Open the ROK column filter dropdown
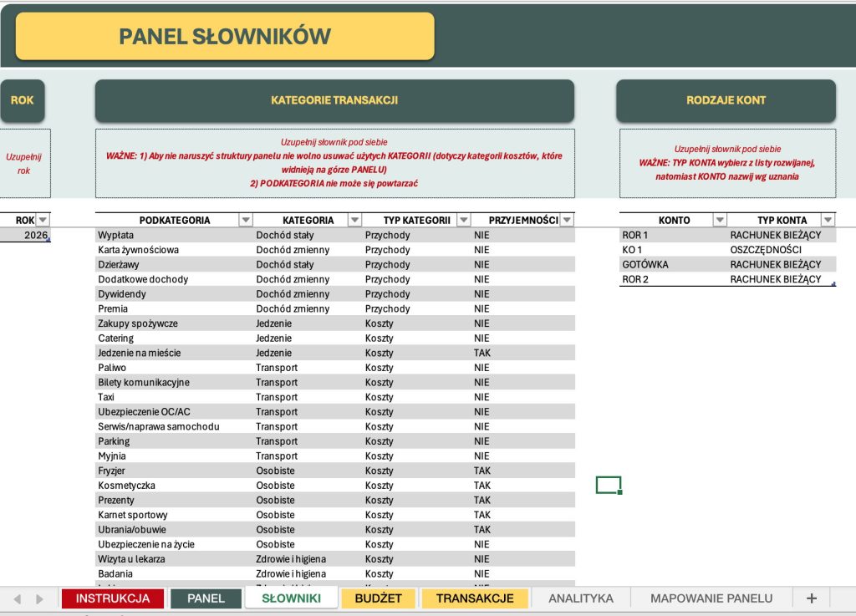This screenshot has width=856, height=616. tap(43, 220)
